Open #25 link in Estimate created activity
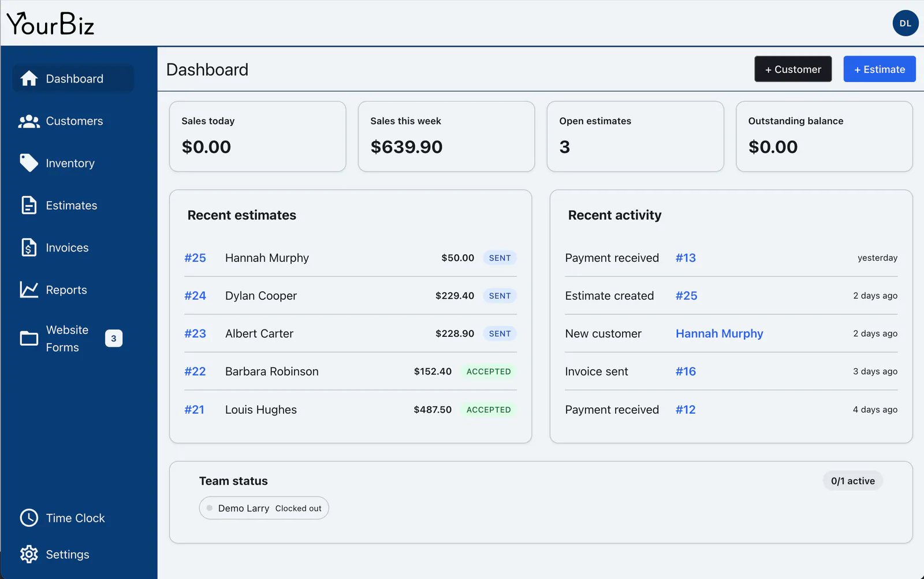 coord(687,296)
